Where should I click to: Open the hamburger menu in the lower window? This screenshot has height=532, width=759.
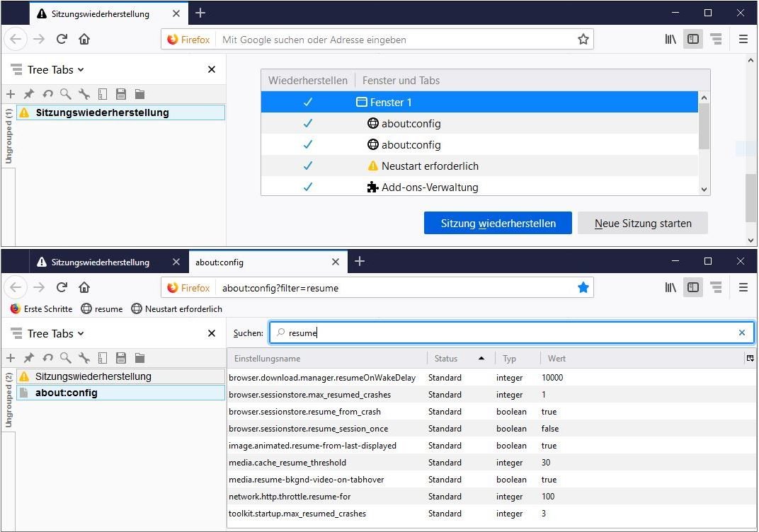(743, 288)
